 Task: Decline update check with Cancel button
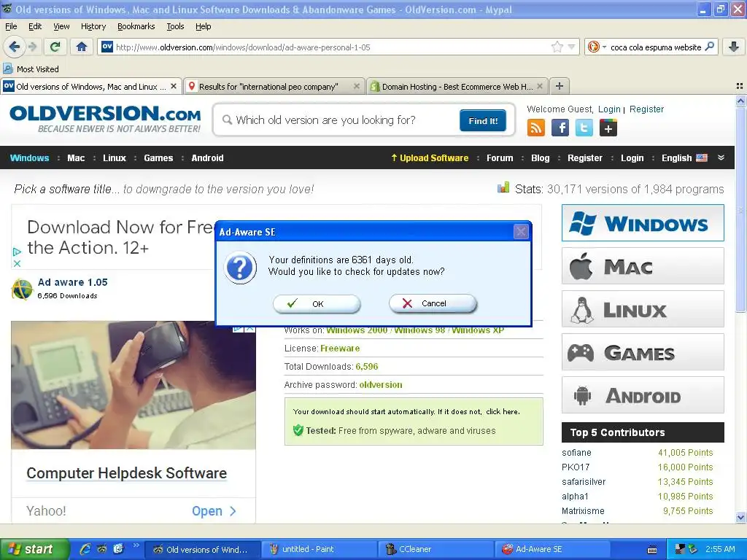pyautogui.click(x=433, y=303)
